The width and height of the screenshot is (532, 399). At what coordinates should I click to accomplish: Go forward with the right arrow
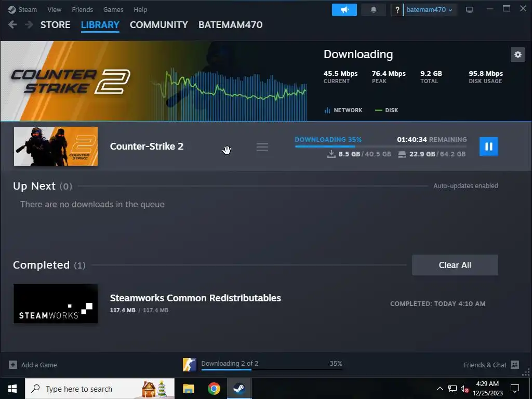(29, 24)
